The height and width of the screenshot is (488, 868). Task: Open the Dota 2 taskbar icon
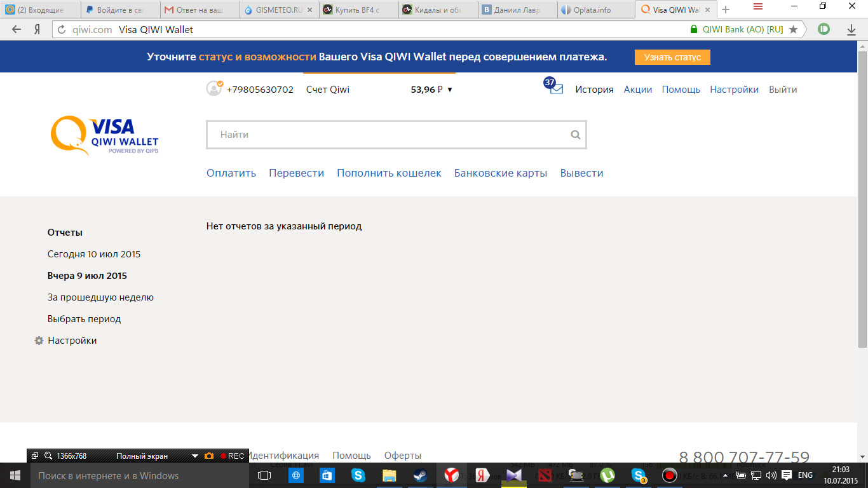click(545, 475)
